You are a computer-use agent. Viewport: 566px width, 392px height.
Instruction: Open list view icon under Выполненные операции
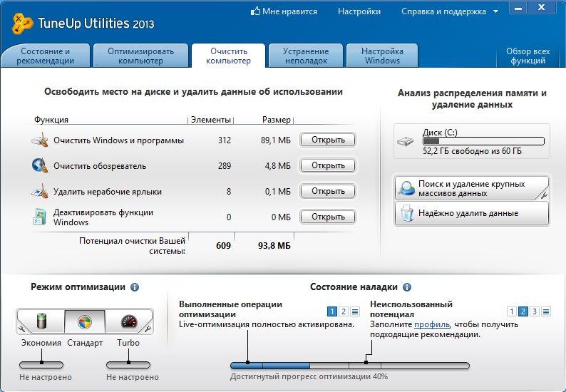click(355, 311)
